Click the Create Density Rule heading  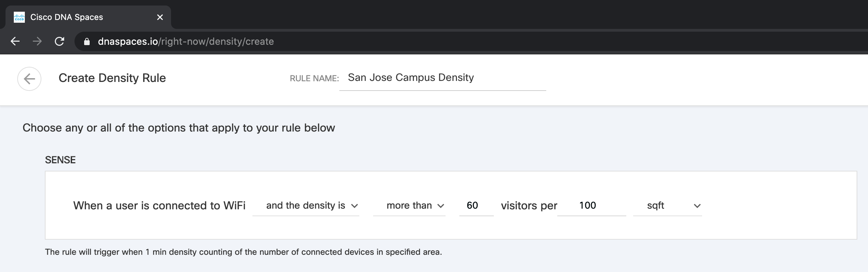[x=112, y=78]
